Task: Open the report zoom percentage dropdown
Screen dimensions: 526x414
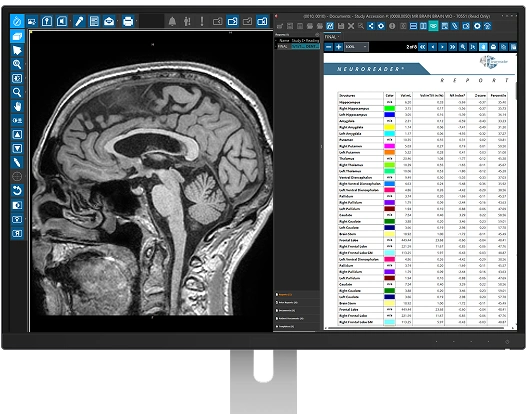Action: coord(357,47)
